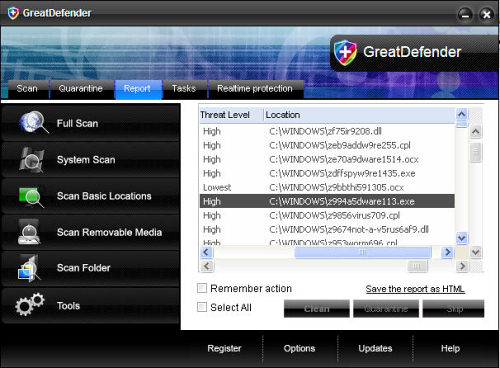Screen dimensions: 500x368
Task: Switch to the Quarantine tab
Action: point(81,89)
